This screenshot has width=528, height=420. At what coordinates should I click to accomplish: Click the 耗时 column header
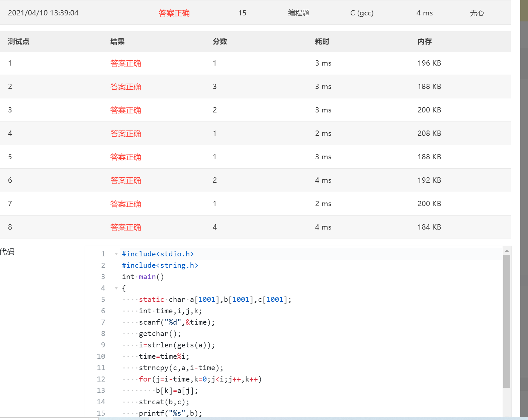[322, 41]
